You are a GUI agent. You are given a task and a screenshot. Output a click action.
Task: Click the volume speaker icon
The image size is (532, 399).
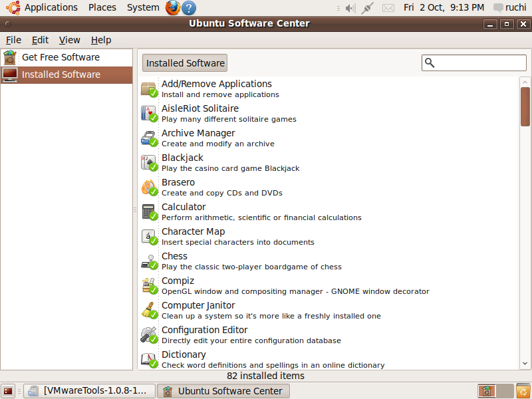tap(350, 8)
